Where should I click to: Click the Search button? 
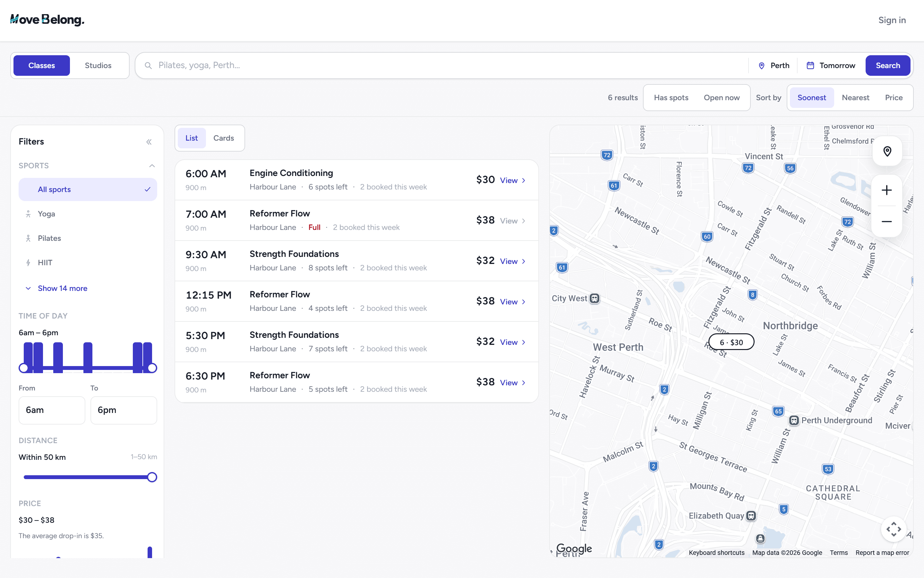(x=888, y=66)
